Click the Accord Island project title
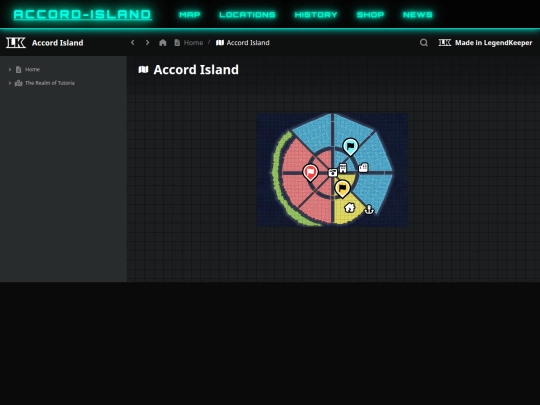Viewport: 540px width, 405px height. click(x=58, y=43)
